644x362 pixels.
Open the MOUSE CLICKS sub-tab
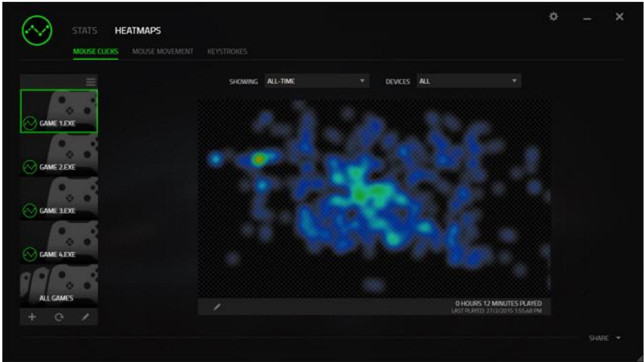(95, 52)
